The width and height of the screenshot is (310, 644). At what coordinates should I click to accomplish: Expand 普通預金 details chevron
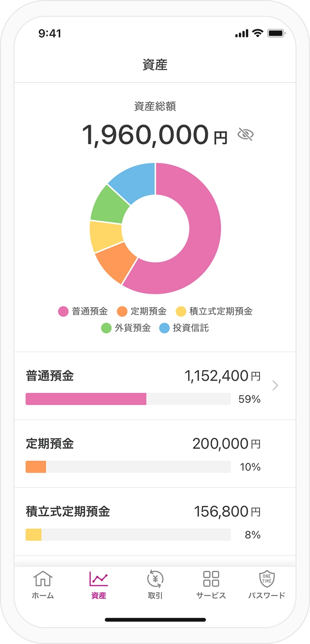275,385
